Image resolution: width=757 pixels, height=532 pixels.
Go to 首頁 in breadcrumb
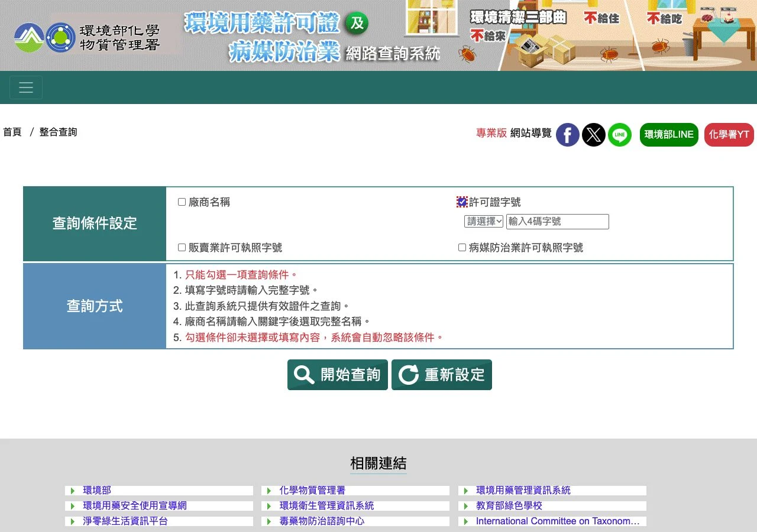[12, 132]
